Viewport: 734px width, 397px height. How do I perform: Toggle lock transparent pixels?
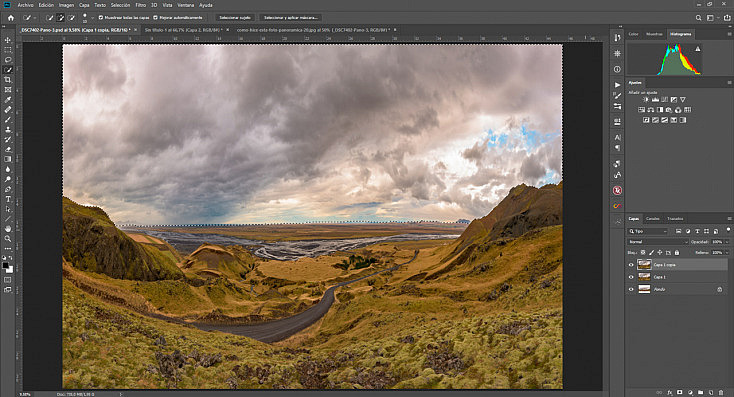click(x=643, y=253)
